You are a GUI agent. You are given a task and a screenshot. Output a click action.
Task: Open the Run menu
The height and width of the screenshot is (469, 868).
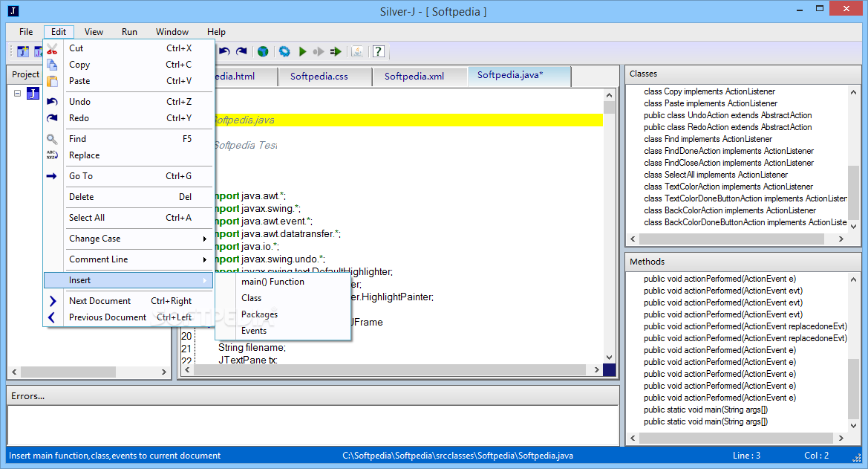pos(129,32)
